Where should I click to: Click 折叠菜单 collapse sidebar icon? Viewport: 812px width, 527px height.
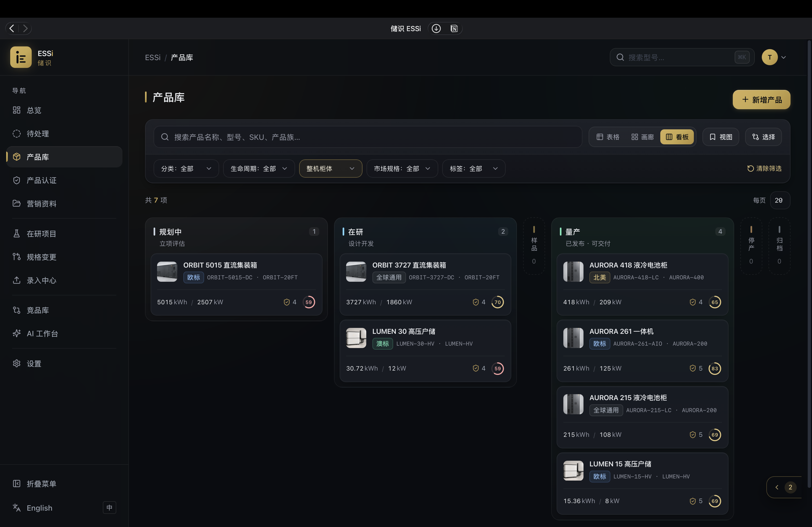click(16, 484)
